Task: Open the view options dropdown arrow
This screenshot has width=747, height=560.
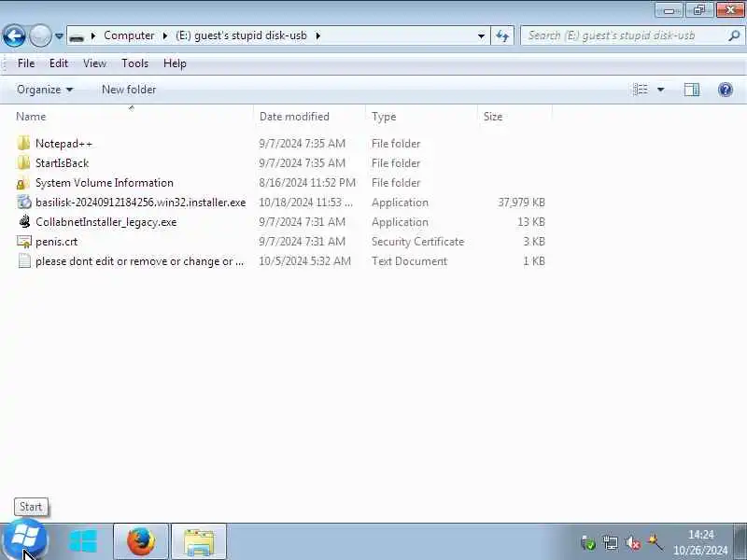Action: pos(661,90)
